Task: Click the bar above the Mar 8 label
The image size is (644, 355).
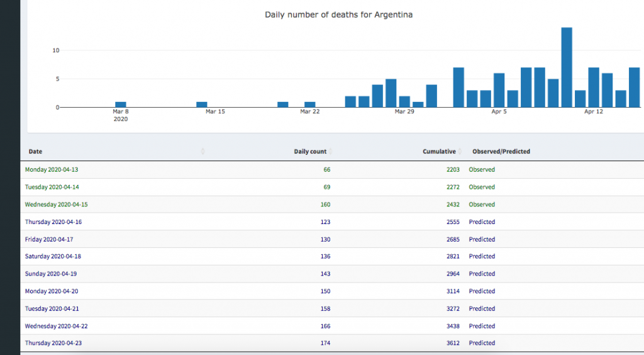Action: pyautogui.click(x=121, y=104)
